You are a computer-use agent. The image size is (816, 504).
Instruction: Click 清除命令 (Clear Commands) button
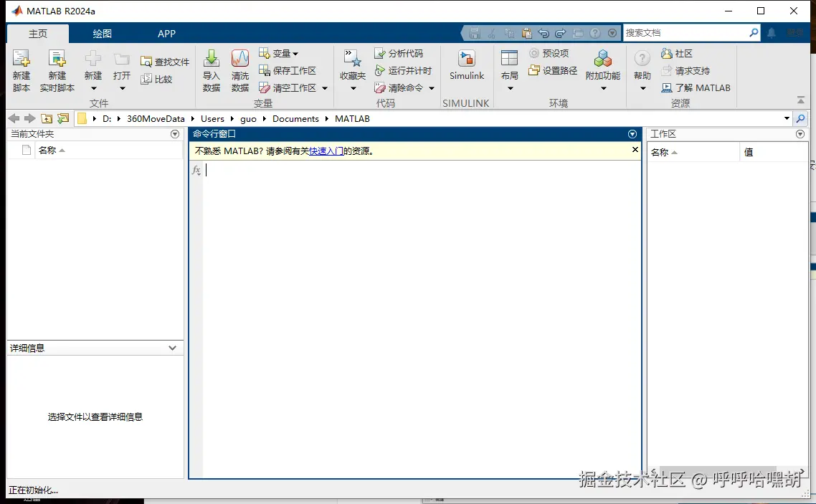coord(399,88)
